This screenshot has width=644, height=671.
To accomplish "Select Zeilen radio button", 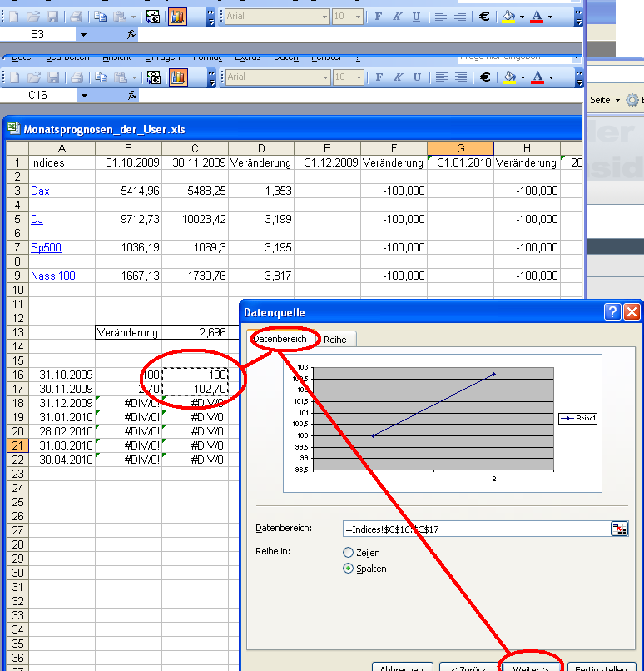I will coord(348,553).
